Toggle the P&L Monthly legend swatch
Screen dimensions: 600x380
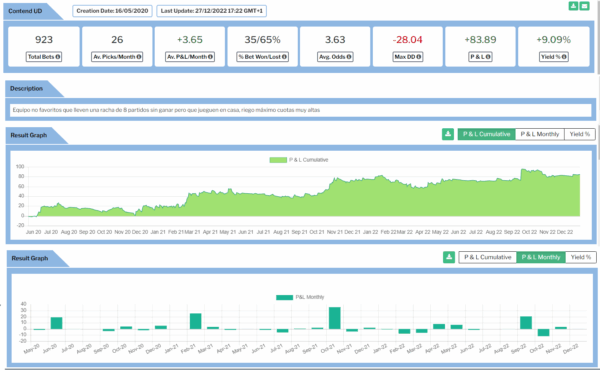tap(284, 297)
